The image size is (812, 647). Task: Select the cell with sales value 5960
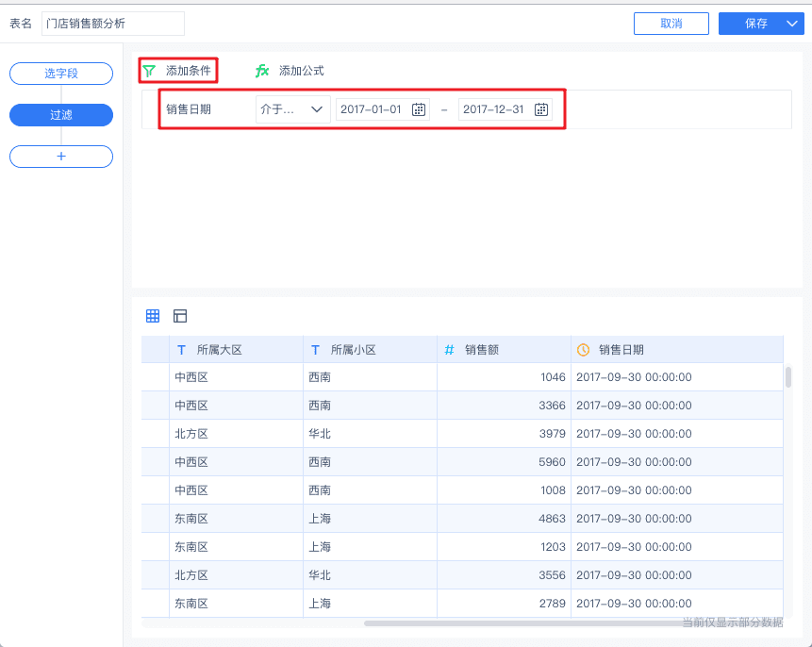(504, 461)
